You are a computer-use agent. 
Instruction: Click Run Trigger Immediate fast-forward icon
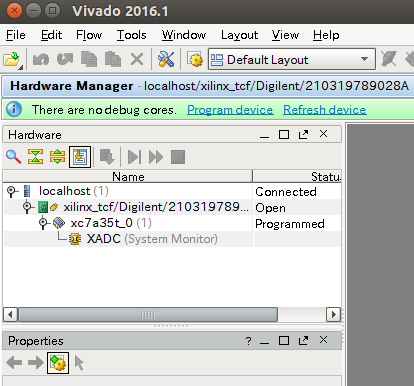(x=156, y=157)
